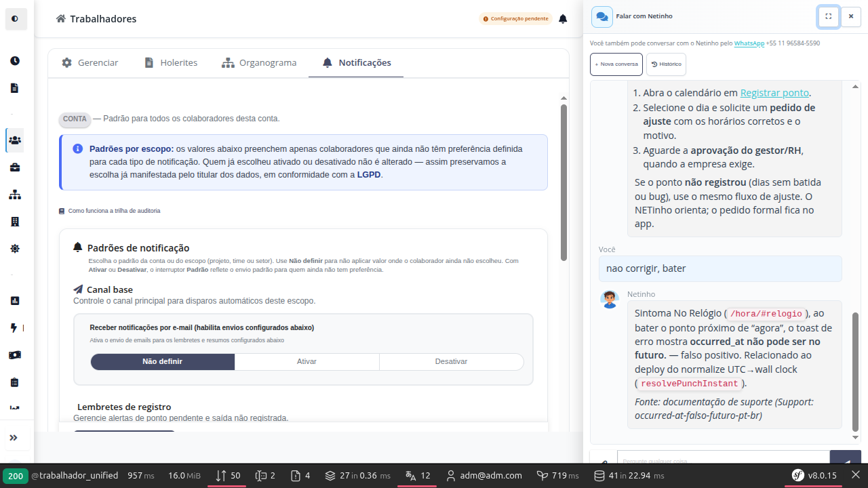Open the Configuração pendente badge

point(515,19)
